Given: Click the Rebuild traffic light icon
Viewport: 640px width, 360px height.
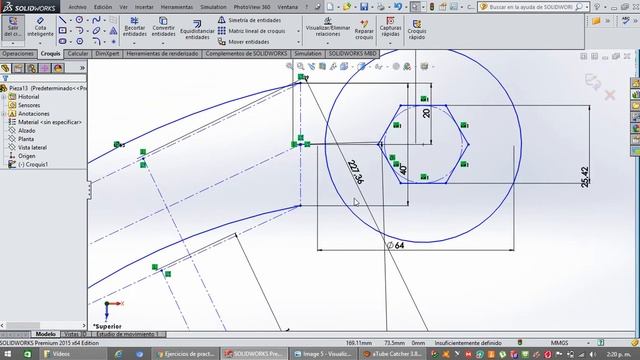Looking at the screenshot, I should 431,7.
